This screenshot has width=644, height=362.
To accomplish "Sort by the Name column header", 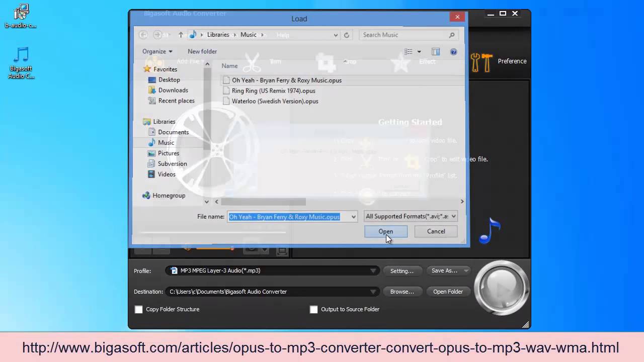I will pos(229,66).
